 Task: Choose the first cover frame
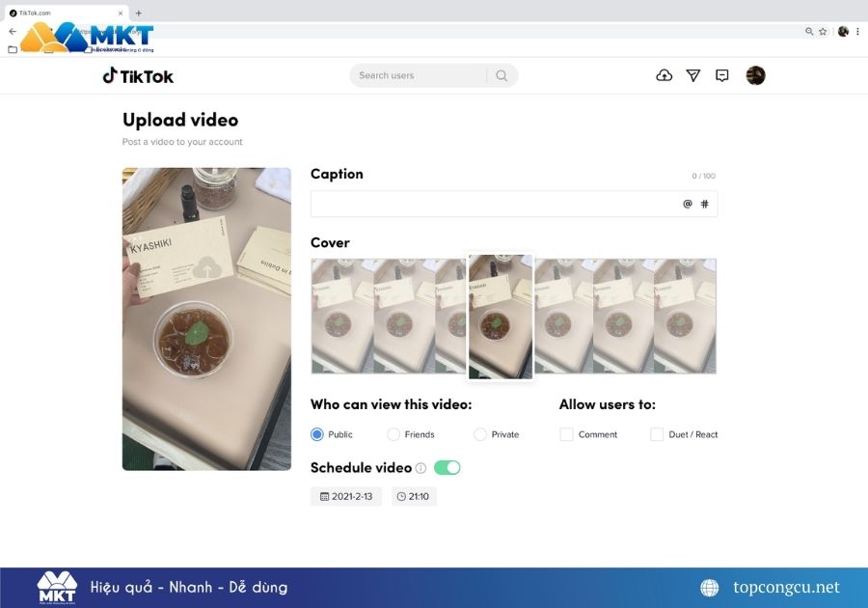click(342, 317)
